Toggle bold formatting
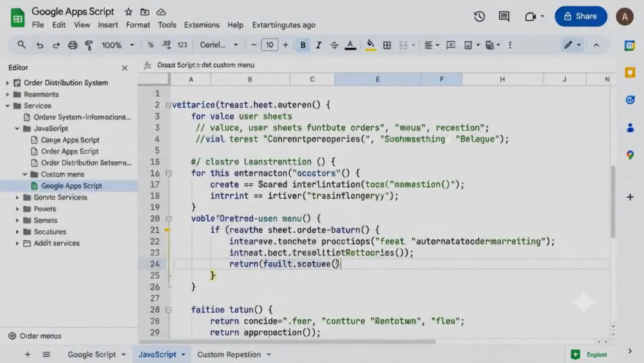This screenshot has height=363, width=644. pos(303,45)
